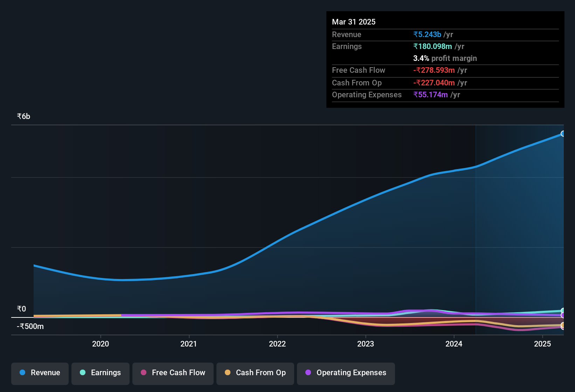Click the Earnings label in tooltip

pos(347,47)
